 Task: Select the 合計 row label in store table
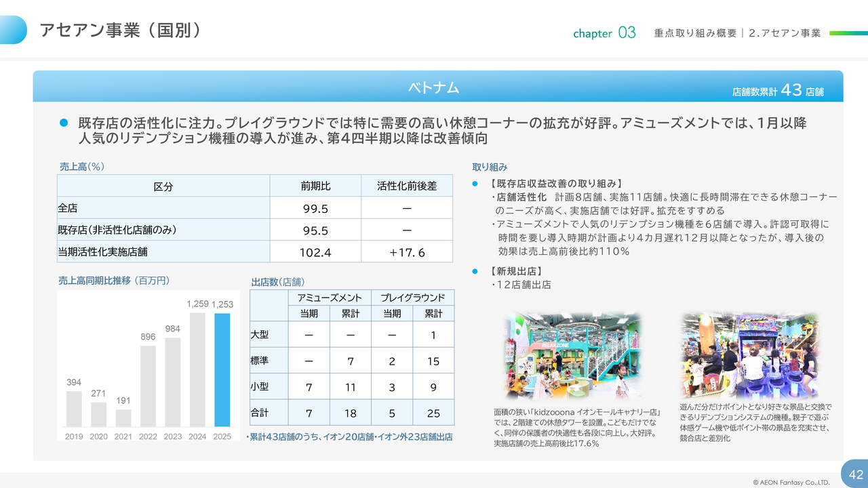click(x=260, y=413)
